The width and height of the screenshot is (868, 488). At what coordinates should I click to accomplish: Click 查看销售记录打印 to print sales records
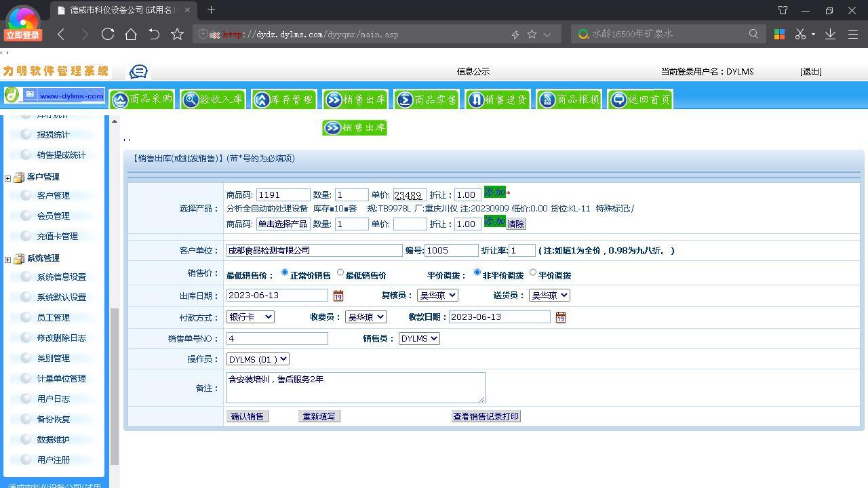(486, 416)
